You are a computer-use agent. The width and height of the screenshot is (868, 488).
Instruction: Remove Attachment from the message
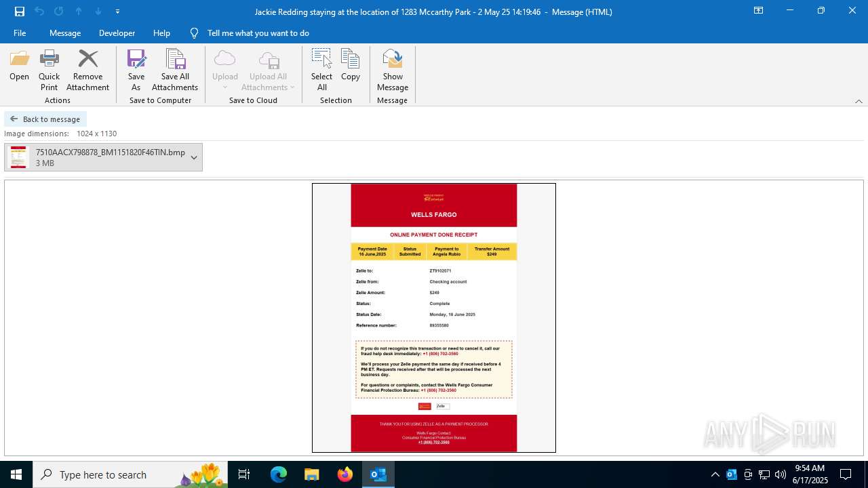click(x=88, y=70)
